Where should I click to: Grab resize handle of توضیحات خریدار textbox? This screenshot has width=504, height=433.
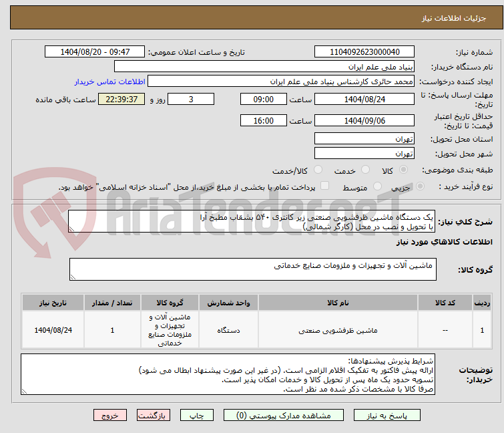[x=24, y=391]
